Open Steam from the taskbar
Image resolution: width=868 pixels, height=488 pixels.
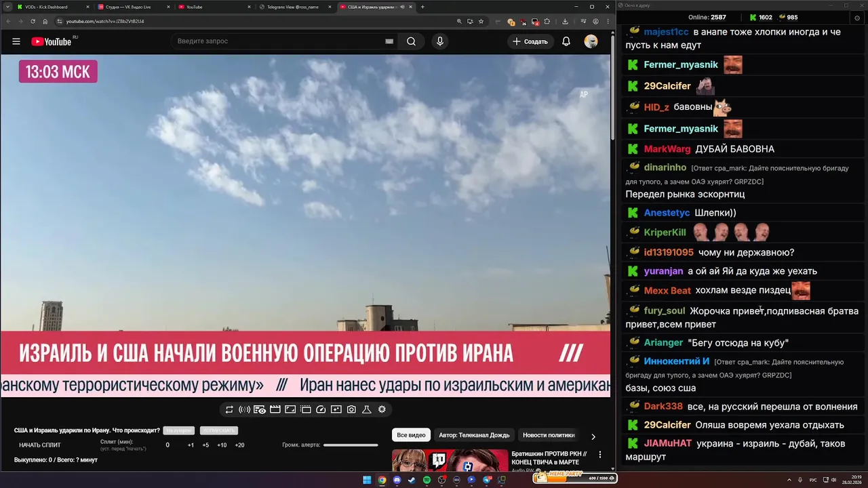tap(412, 480)
